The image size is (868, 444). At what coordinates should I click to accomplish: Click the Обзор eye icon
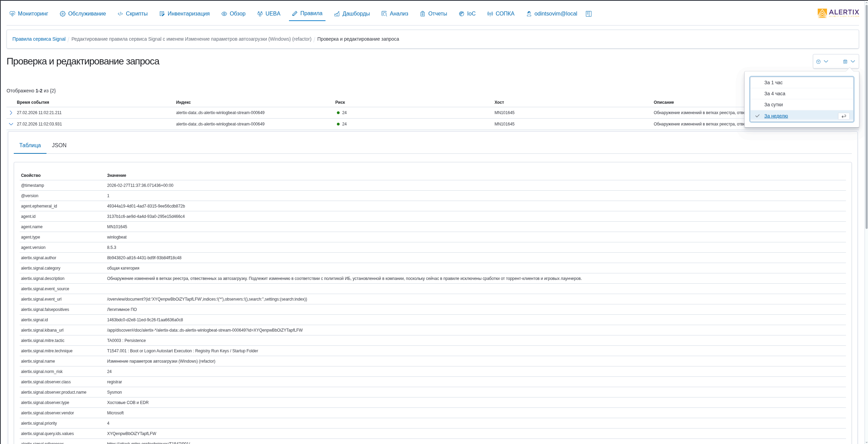[224, 14]
